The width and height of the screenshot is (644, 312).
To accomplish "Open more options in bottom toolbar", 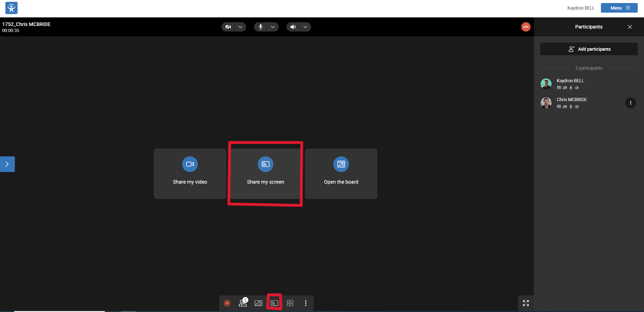I will coord(306,303).
